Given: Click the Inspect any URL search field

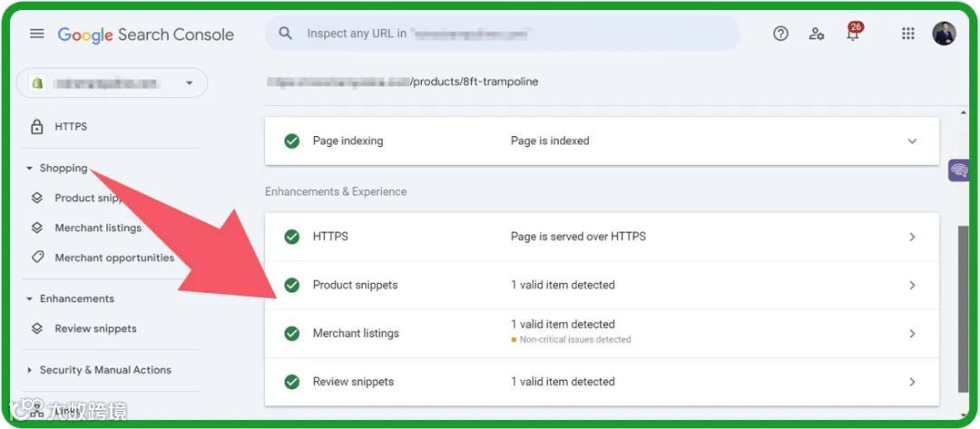Looking at the screenshot, I should (x=502, y=33).
